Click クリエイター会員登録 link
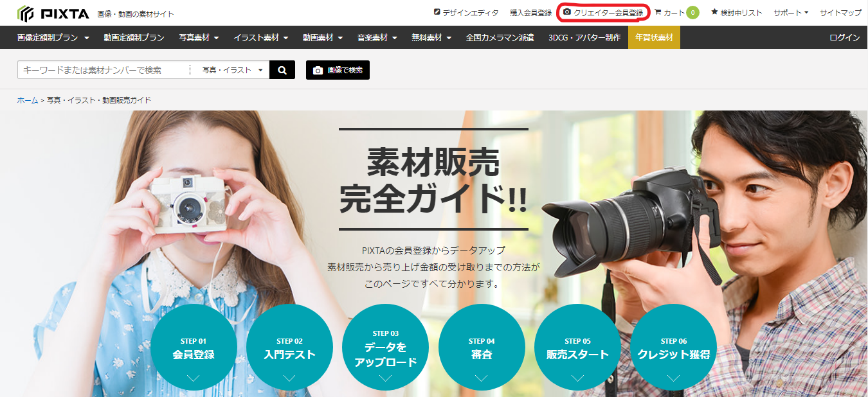This screenshot has width=868, height=397. click(603, 12)
